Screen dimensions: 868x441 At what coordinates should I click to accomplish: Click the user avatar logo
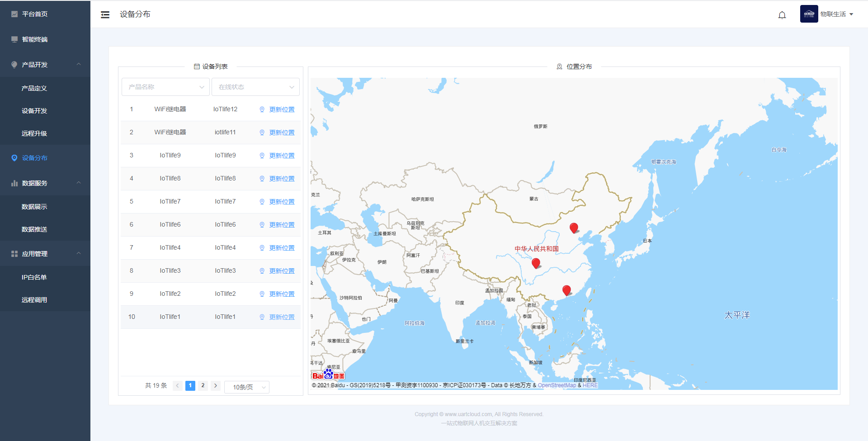pyautogui.click(x=809, y=14)
